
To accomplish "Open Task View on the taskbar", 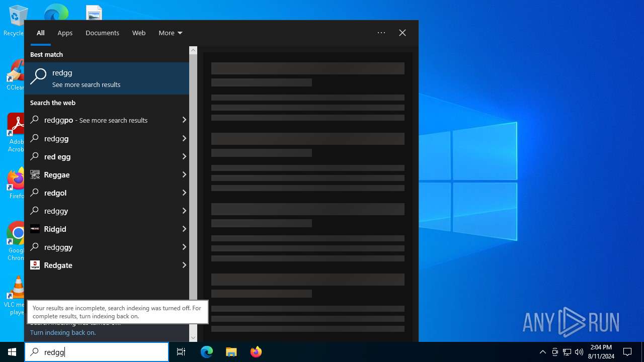I will (x=181, y=352).
